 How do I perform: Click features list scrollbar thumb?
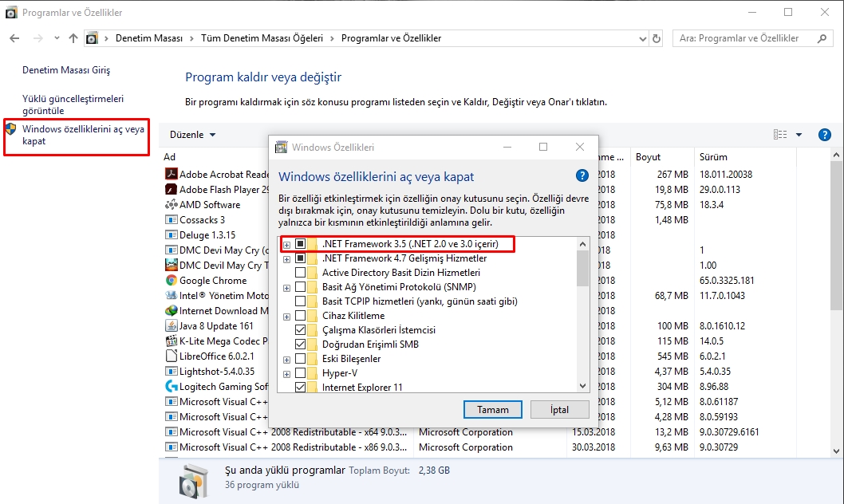[x=582, y=269]
